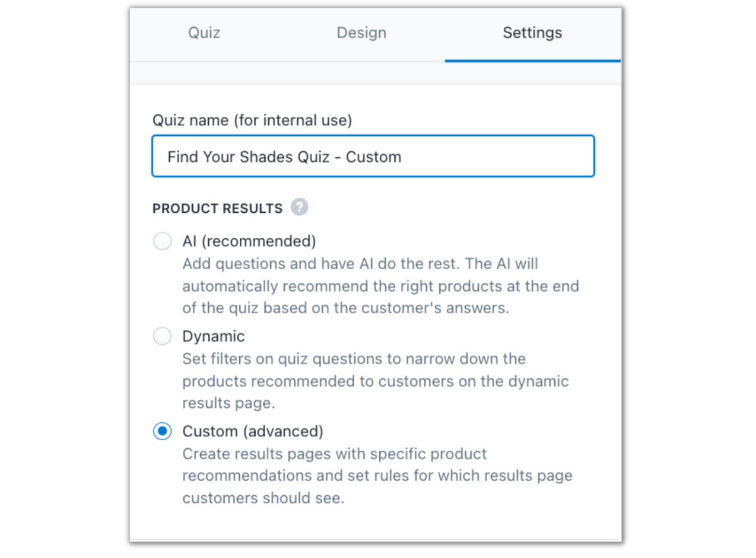The height and width of the screenshot is (558, 756).
Task: Focus the Quiz name input field
Action: pyautogui.click(x=373, y=157)
